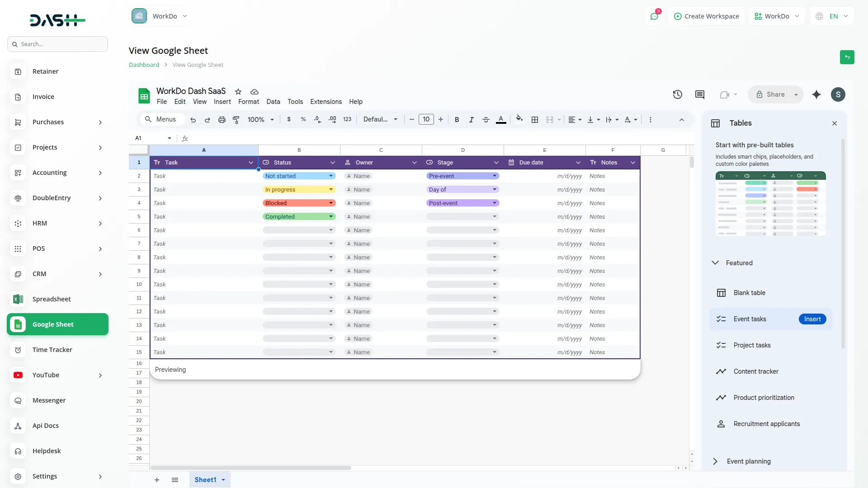Open the Messenger module
Viewport: 868px width, 488px height.
pyautogui.click(x=50, y=400)
